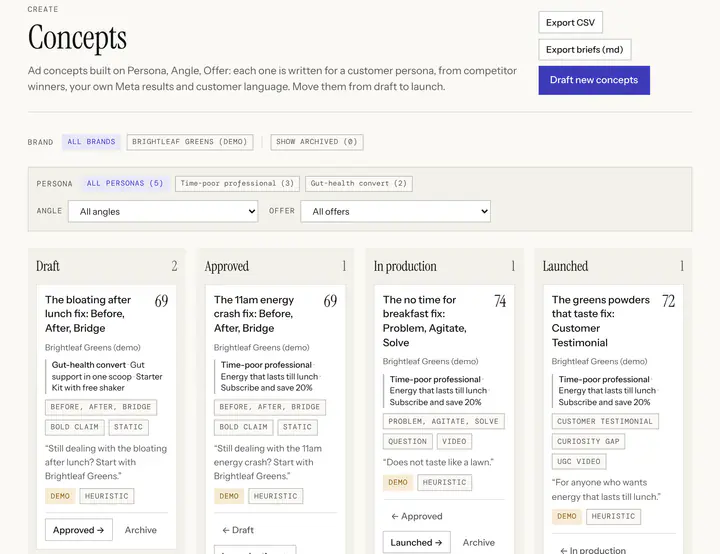
Task: Filter by Brightleaf Greens (demo) brand
Action: (x=190, y=142)
